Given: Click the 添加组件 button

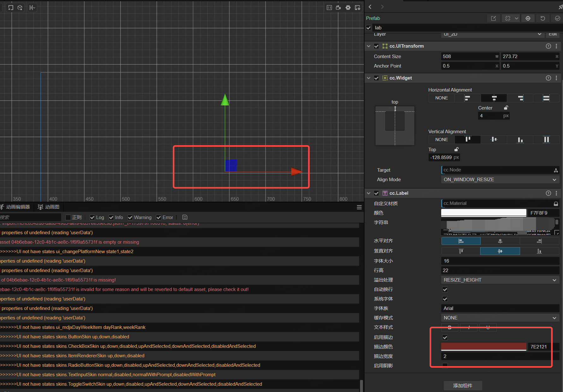Looking at the screenshot, I should pyautogui.click(x=463, y=385).
